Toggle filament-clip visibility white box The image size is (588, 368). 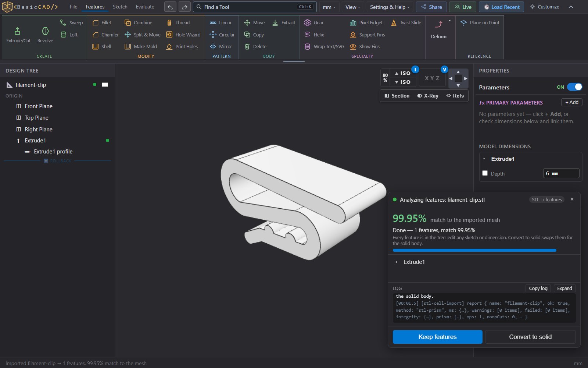pos(105,85)
